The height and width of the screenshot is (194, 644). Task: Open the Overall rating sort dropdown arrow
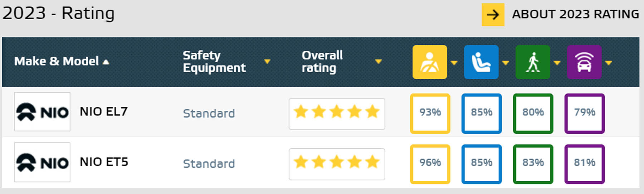pyautogui.click(x=379, y=62)
